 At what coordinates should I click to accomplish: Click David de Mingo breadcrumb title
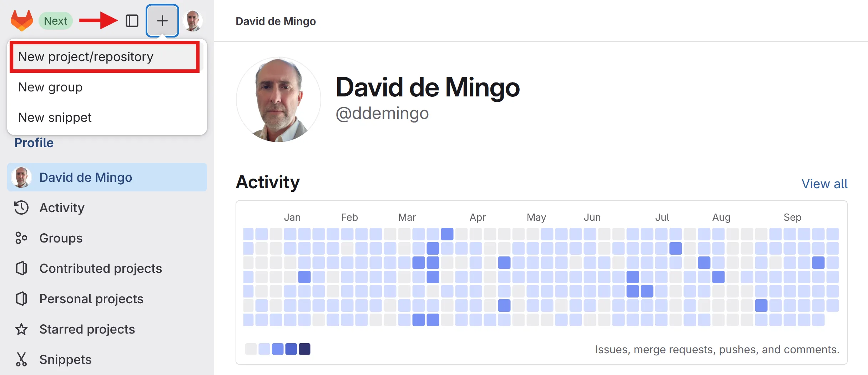tap(276, 21)
